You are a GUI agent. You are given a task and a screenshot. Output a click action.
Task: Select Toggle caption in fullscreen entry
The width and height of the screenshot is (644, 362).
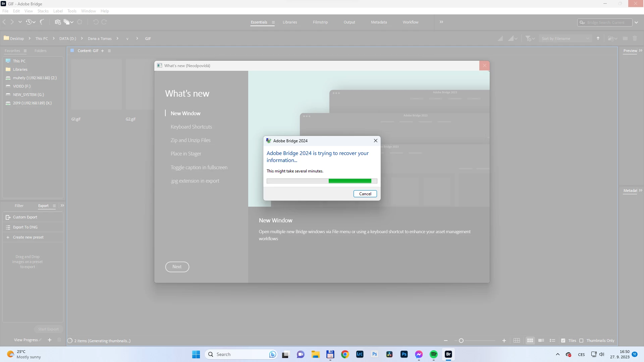pyautogui.click(x=199, y=167)
